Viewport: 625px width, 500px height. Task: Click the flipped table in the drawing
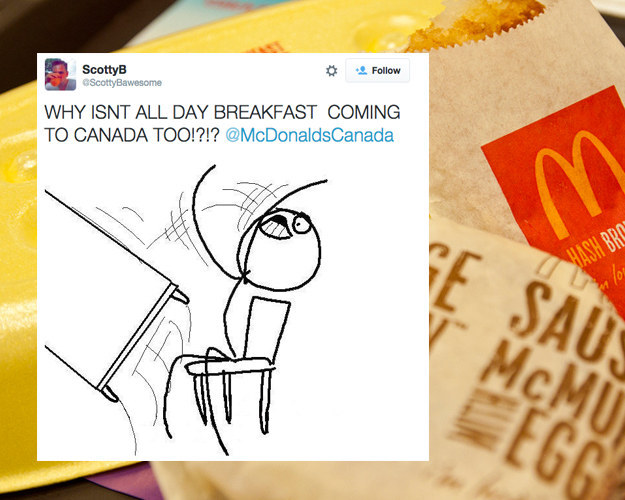pos(114,293)
